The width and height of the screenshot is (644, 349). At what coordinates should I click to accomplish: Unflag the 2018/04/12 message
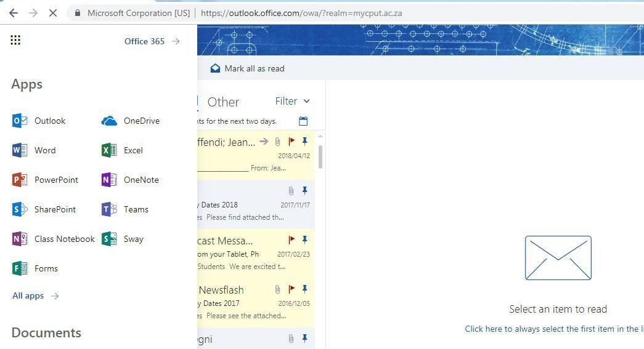coord(291,142)
